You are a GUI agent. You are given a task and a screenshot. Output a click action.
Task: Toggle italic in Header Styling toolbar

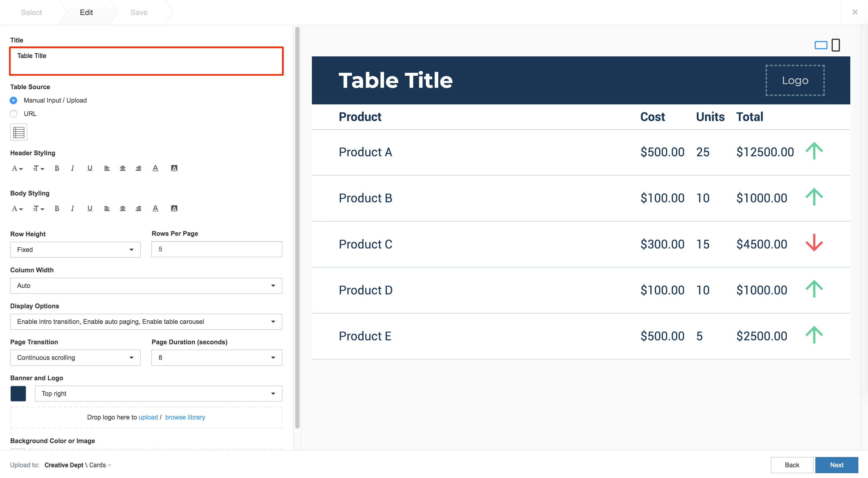pyautogui.click(x=72, y=168)
